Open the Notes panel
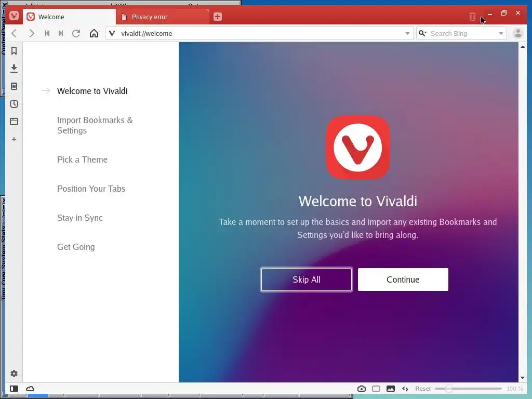 click(x=14, y=86)
